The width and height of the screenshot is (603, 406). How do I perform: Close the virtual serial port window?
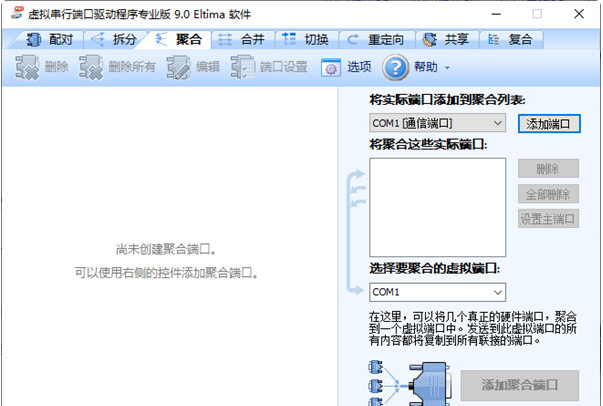(x=579, y=14)
